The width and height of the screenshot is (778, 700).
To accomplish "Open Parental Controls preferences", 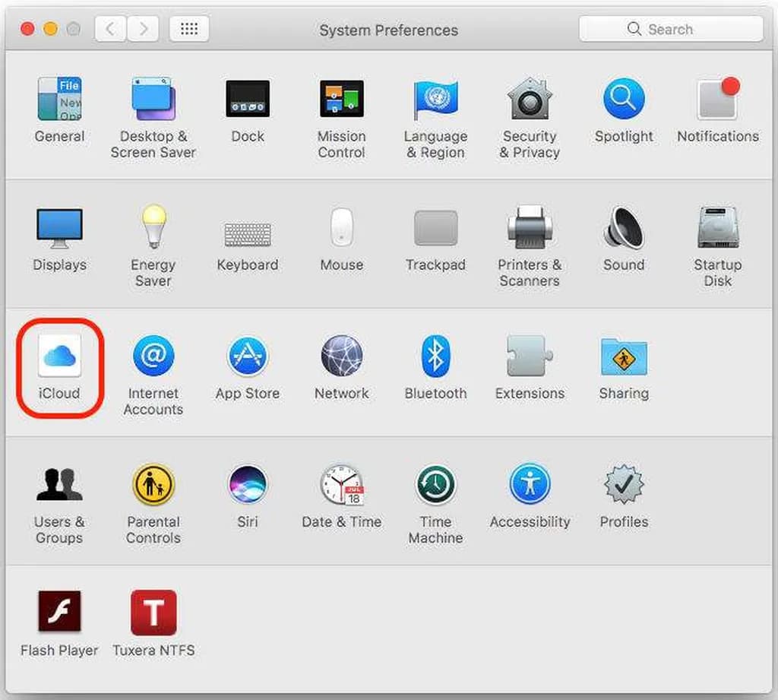I will [153, 485].
